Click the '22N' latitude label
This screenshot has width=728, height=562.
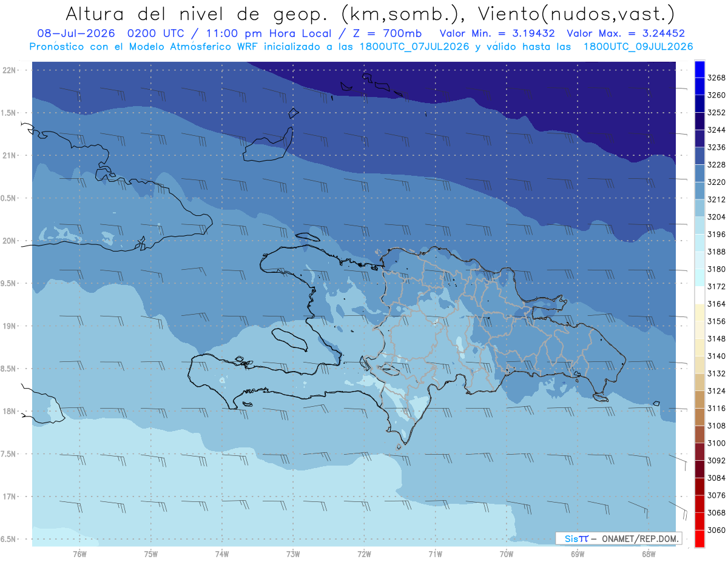click(x=9, y=70)
